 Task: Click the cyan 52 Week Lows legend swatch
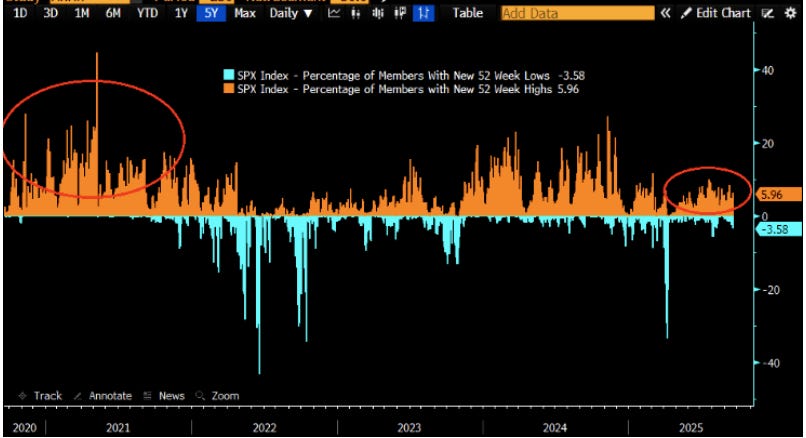pyautogui.click(x=228, y=75)
